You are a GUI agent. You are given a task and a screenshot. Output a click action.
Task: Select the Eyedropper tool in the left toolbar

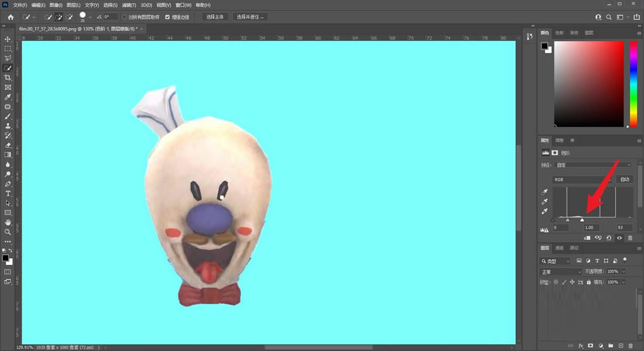coord(8,97)
